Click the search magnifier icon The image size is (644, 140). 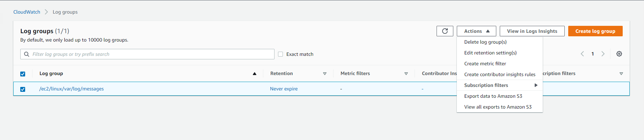[x=27, y=54]
